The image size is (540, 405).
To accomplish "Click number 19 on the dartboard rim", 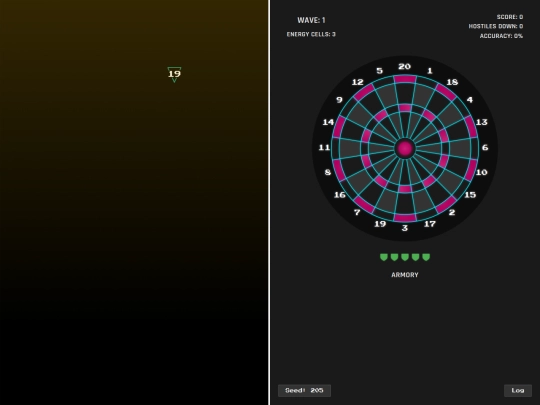I will [x=380, y=224].
